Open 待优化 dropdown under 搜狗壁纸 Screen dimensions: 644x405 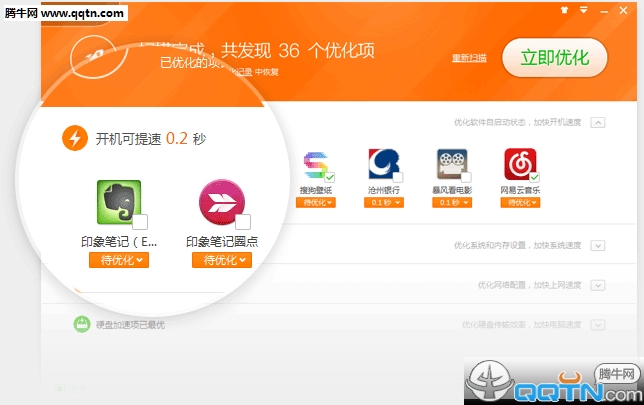[315, 202]
